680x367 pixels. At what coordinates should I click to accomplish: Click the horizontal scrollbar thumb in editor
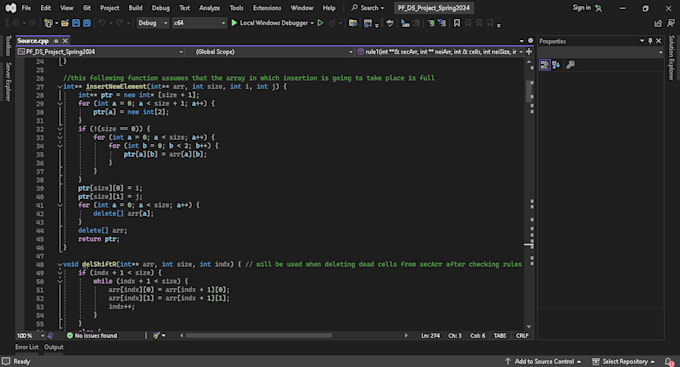click(258, 335)
